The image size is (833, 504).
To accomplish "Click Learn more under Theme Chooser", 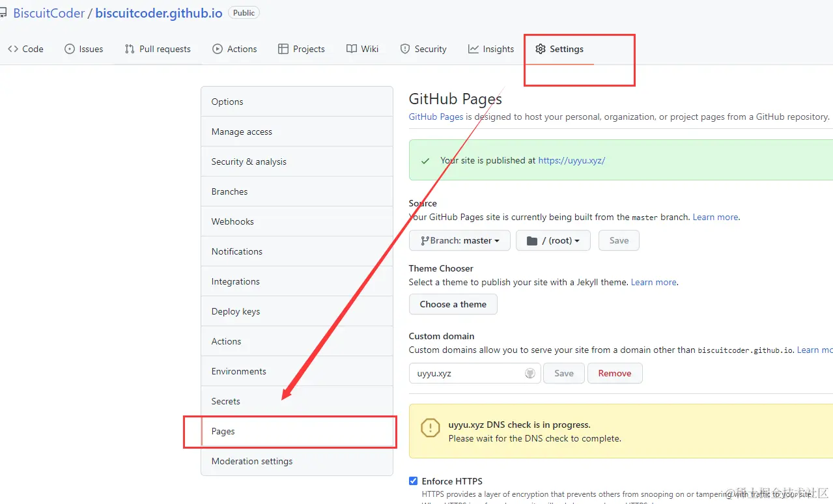I will pyautogui.click(x=654, y=282).
